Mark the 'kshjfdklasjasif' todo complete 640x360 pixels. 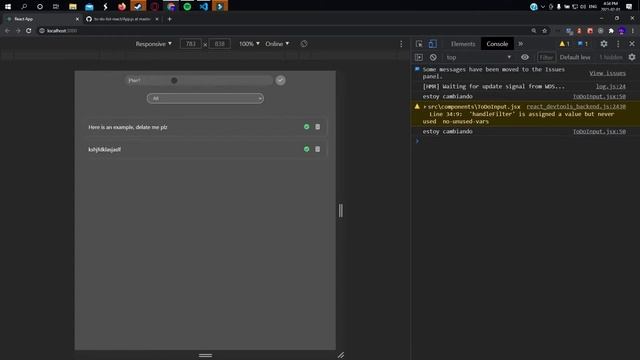(307, 149)
